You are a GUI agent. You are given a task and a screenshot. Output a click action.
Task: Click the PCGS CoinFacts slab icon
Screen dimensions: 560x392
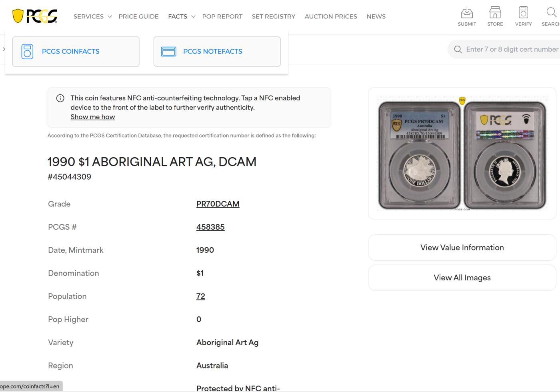click(27, 52)
